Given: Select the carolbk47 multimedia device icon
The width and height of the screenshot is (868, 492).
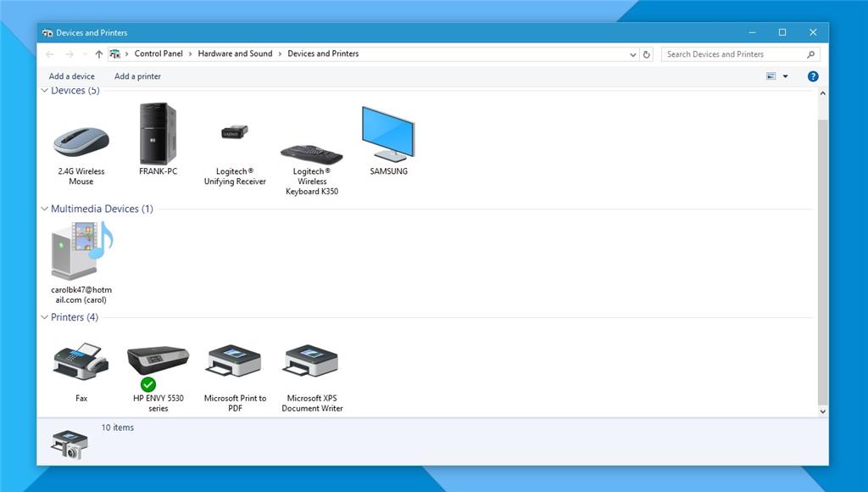Looking at the screenshot, I should click(x=82, y=250).
